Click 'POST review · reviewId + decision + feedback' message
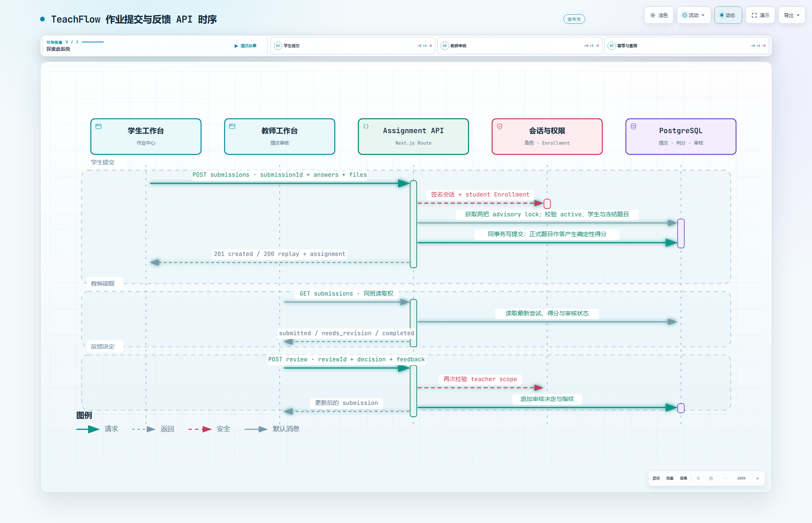Image resolution: width=812 pixels, height=523 pixels. pos(347,359)
